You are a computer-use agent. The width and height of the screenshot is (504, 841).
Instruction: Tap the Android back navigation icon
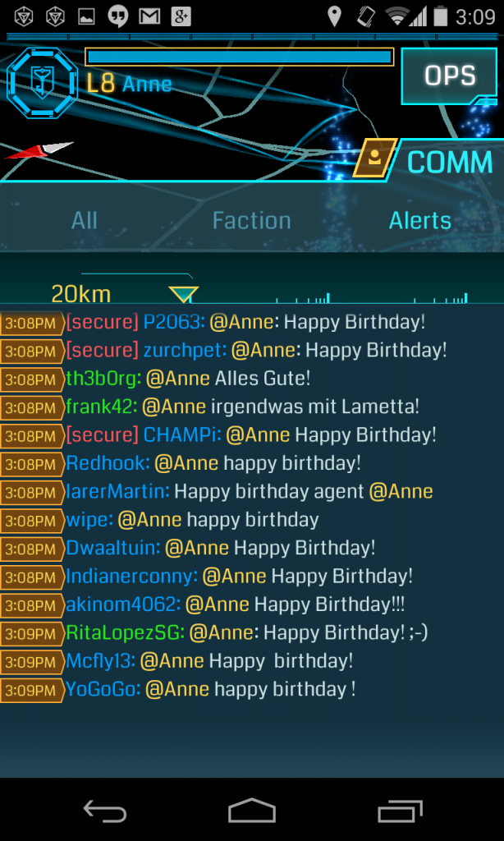[x=104, y=811]
